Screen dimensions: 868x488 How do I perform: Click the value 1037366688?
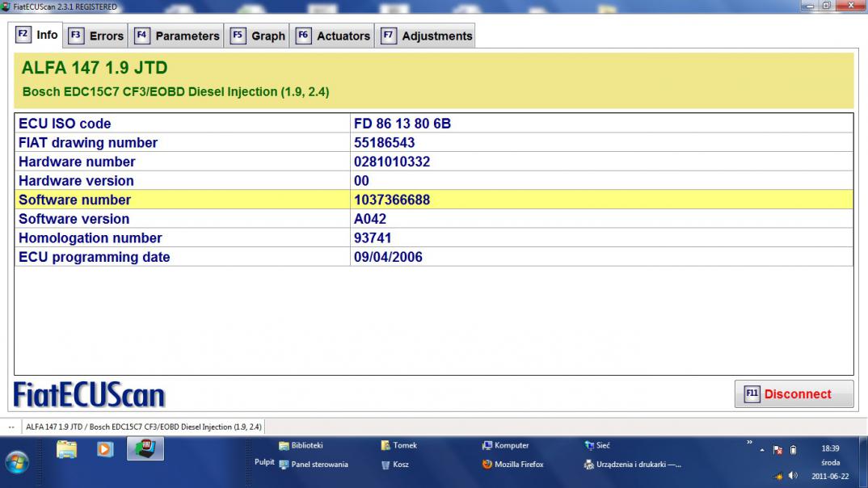392,200
